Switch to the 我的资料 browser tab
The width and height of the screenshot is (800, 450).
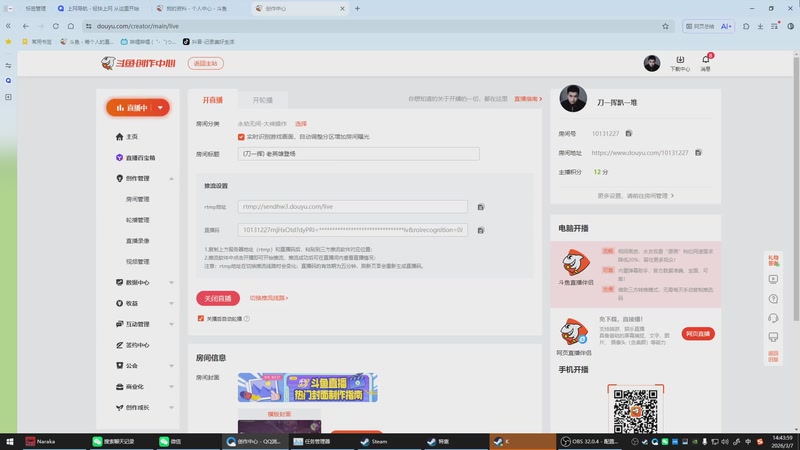coord(196,8)
